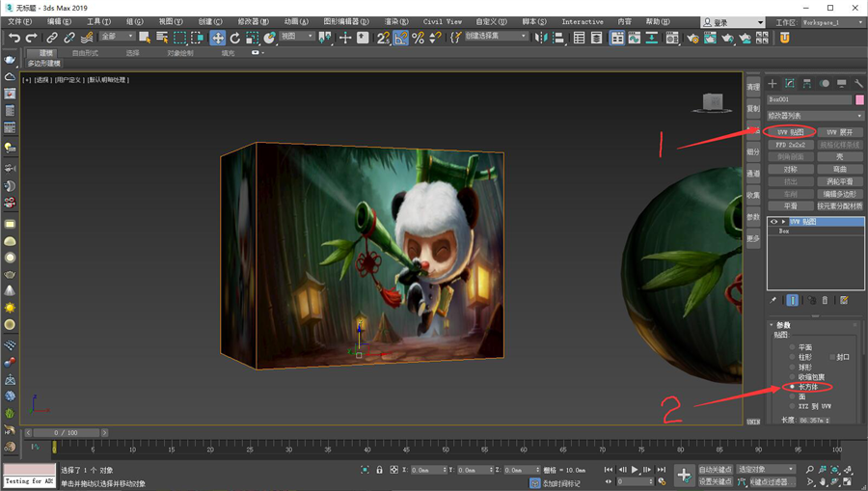The height and width of the screenshot is (491, 868).
Task: Click the Mirror tool icon
Action: [541, 38]
